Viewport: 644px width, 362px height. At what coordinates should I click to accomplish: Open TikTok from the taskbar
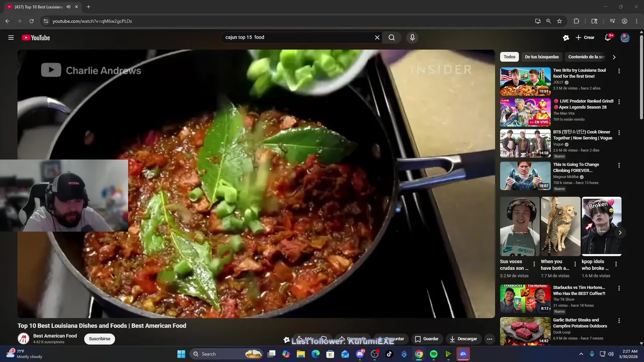pos(389,354)
